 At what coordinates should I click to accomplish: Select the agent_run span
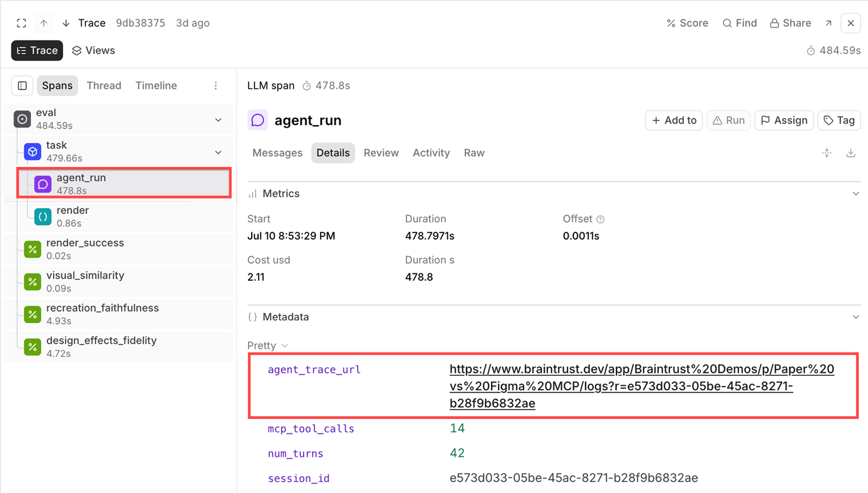pos(124,183)
